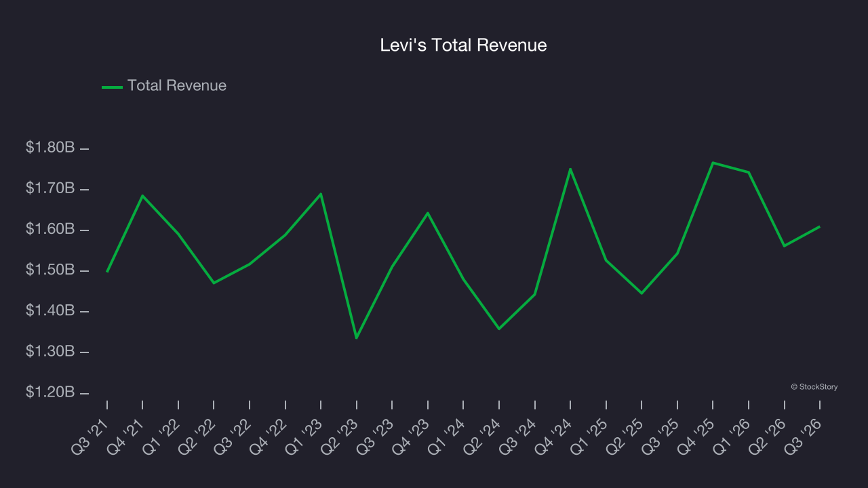Click the $1.80B y-axis label
Viewport: 868px width, 488px height.
point(50,147)
